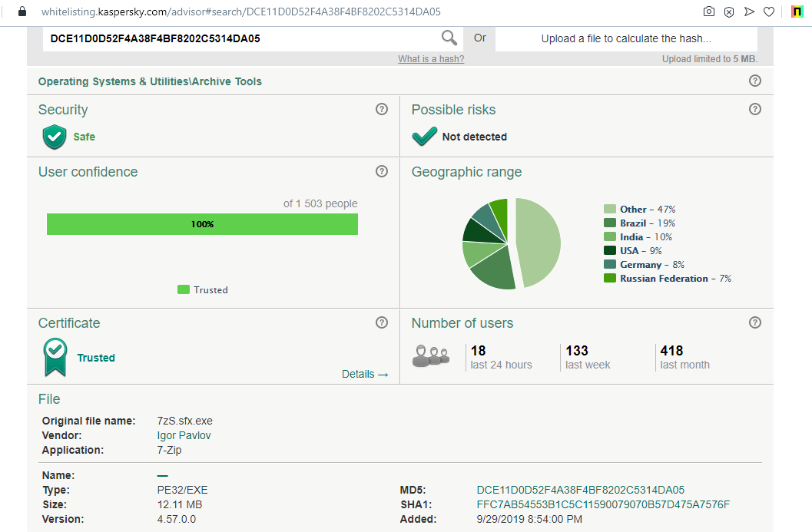Click the Upload limited to 5 MB text
812x532 pixels.
710,59
